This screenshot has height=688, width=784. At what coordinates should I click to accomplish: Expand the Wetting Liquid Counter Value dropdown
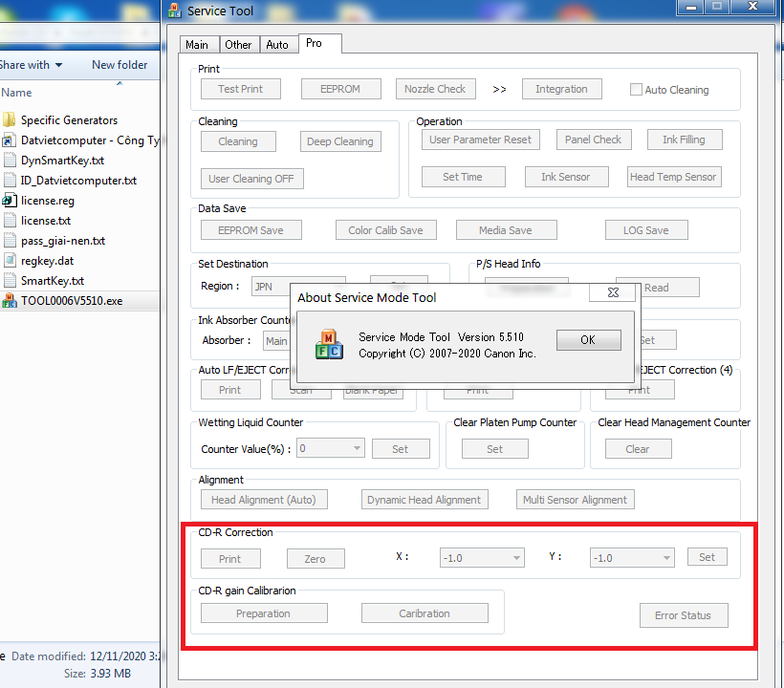(331, 448)
